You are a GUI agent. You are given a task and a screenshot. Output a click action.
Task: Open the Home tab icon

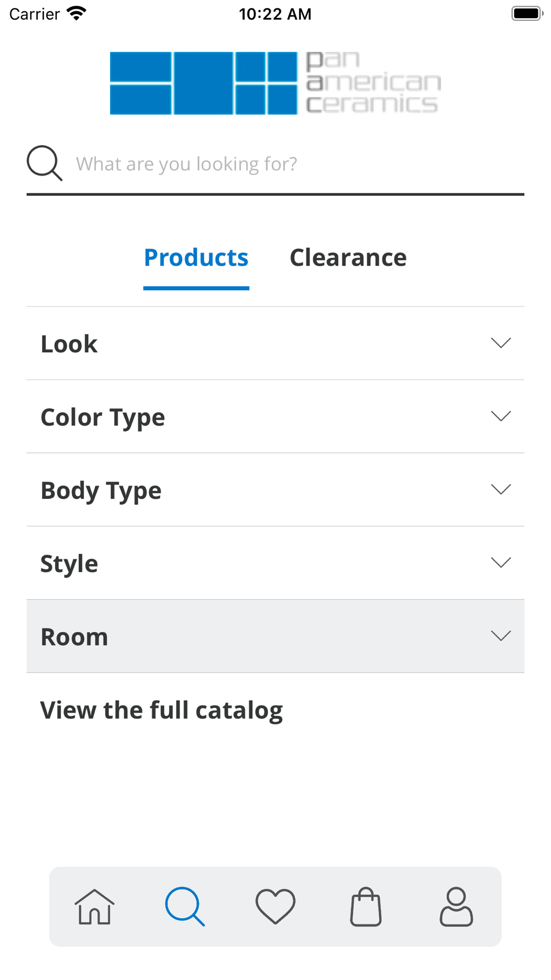[x=94, y=907]
